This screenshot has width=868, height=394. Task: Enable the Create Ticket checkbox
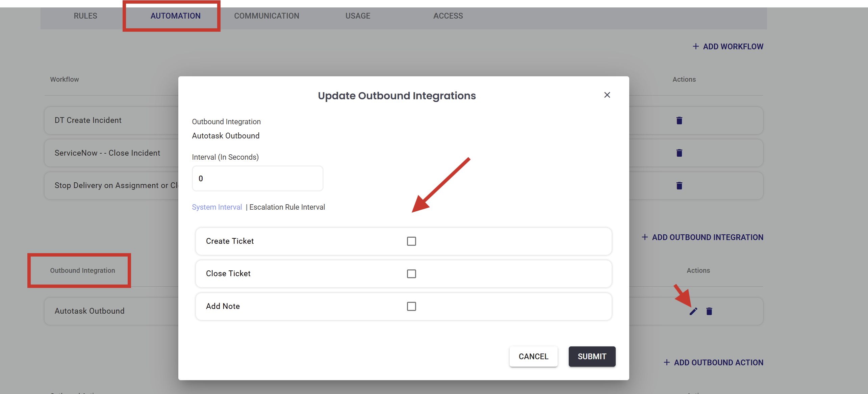pos(411,241)
